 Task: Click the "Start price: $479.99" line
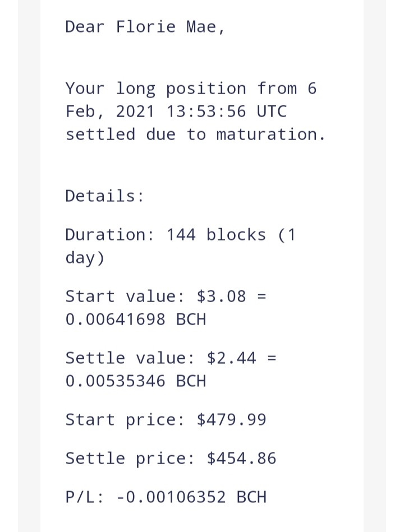tap(166, 420)
